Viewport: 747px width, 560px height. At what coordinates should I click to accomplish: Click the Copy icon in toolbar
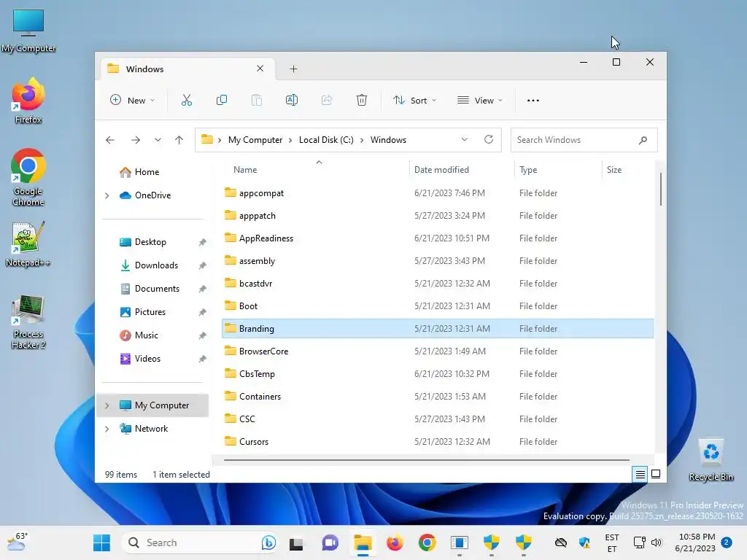pos(222,100)
